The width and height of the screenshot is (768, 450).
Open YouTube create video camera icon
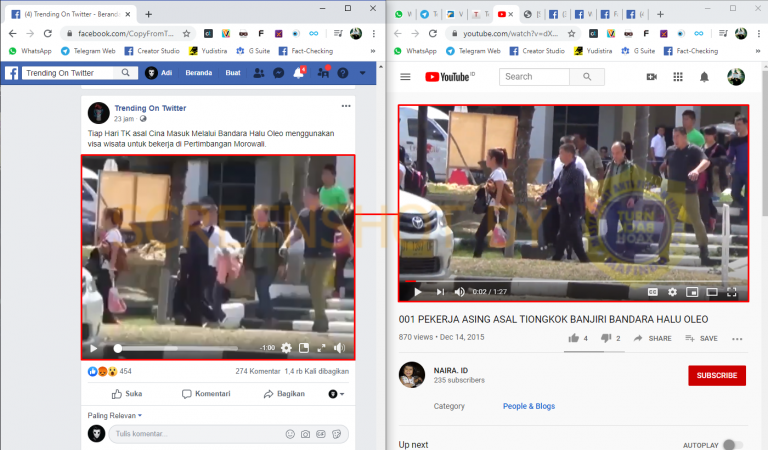point(651,77)
